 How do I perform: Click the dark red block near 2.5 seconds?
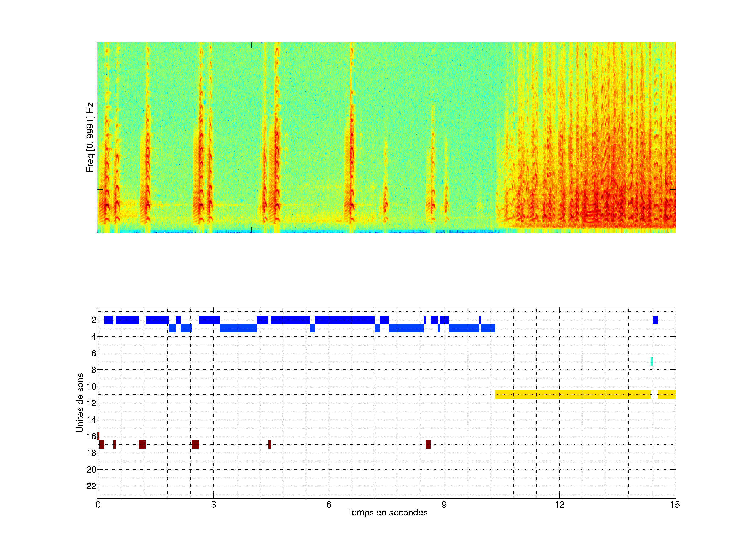(x=195, y=444)
